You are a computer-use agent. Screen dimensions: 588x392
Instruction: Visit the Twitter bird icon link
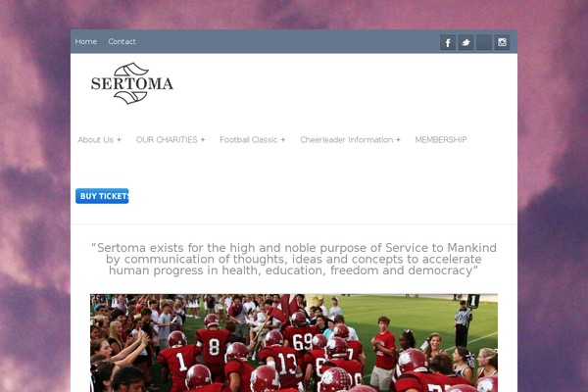pos(465,42)
